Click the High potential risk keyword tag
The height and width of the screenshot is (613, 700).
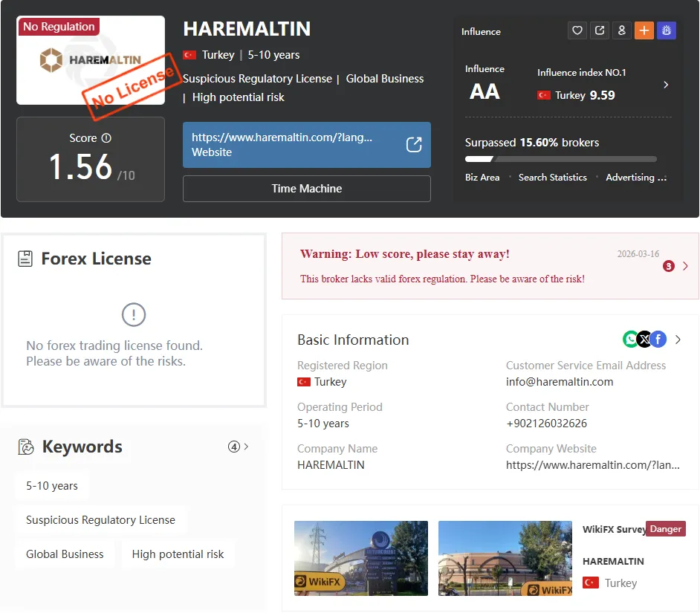point(178,554)
